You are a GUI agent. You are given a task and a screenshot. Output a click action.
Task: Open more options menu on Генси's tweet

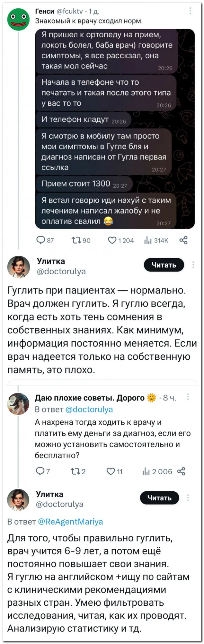[190, 11]
